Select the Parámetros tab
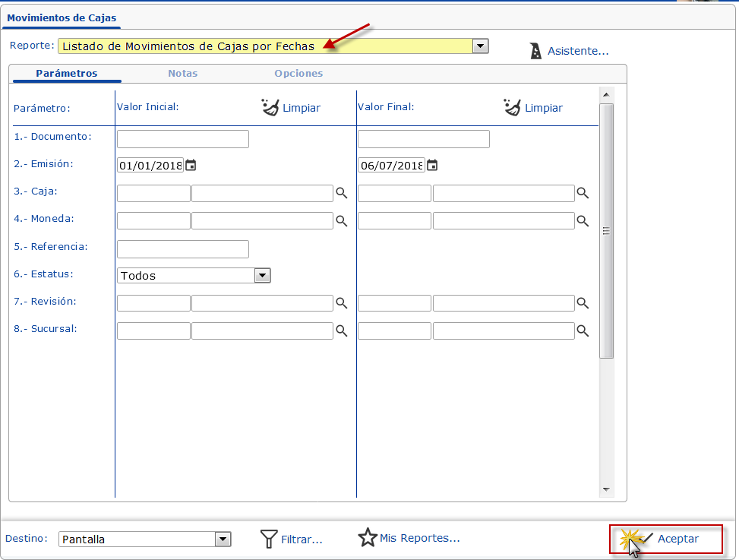The width and height of the screenshot is (739, 560). click(66, 74)
